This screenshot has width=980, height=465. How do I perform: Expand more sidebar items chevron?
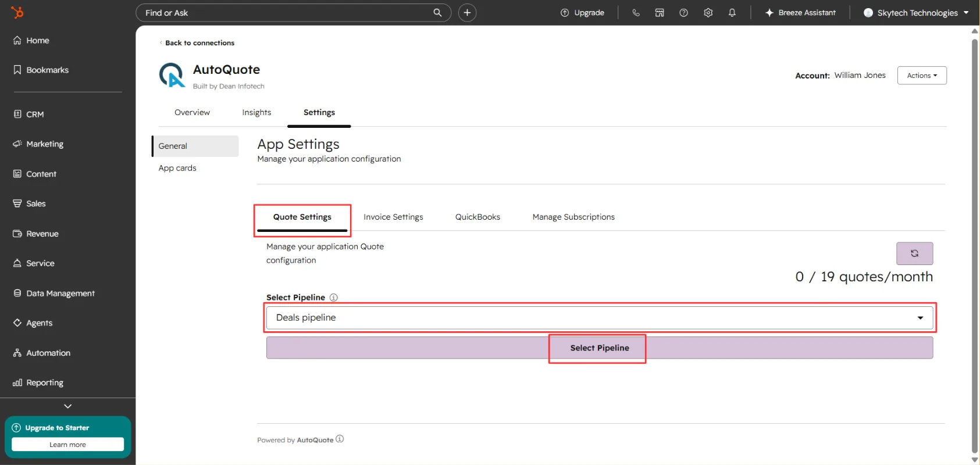67,406
